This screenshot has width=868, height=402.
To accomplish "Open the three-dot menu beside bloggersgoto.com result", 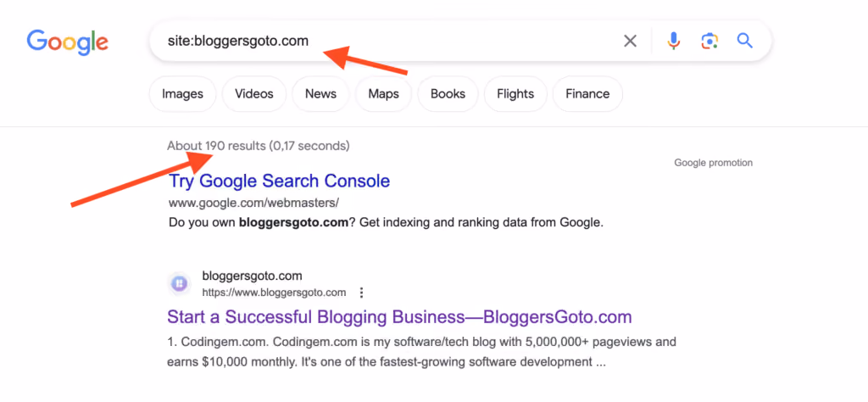I will coord(361,293).
